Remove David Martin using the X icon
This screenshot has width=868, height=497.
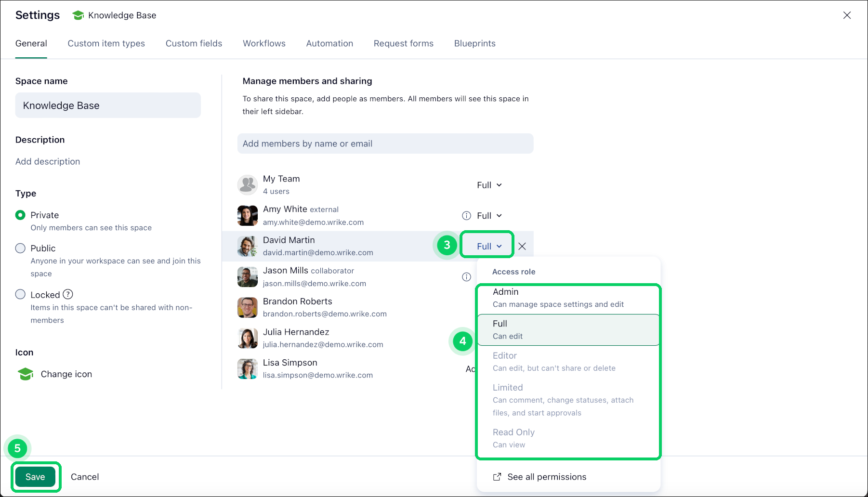(x=522, y=246)
